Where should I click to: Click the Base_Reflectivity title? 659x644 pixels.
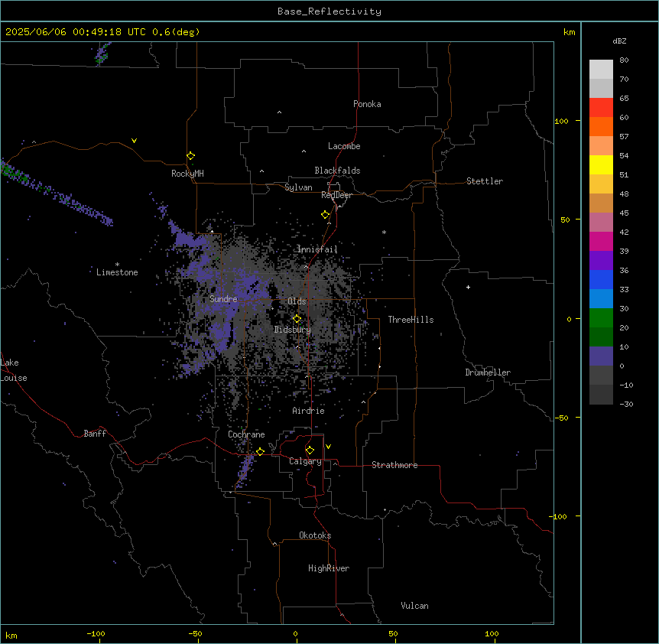(329, 11)
